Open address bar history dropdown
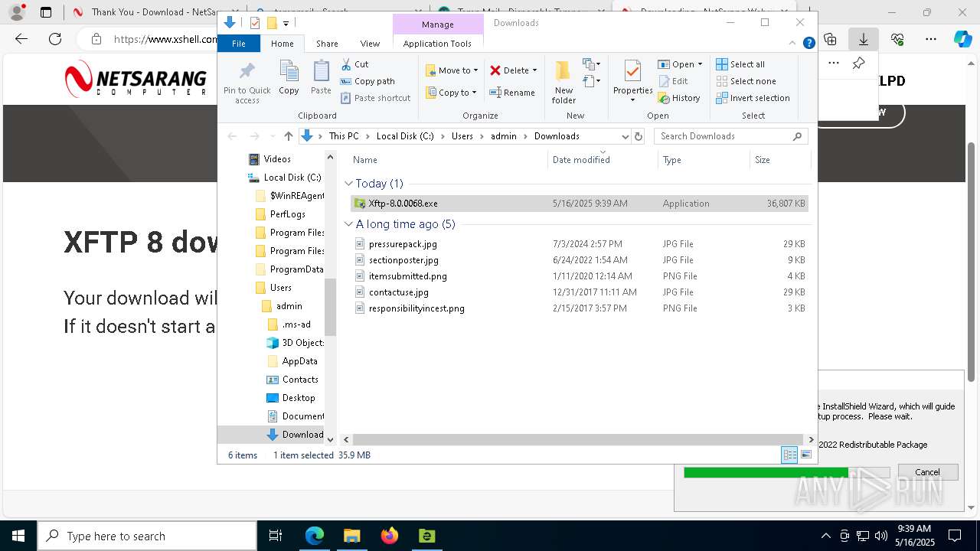Viewport: 980px width, 551px height. point(625,136)
